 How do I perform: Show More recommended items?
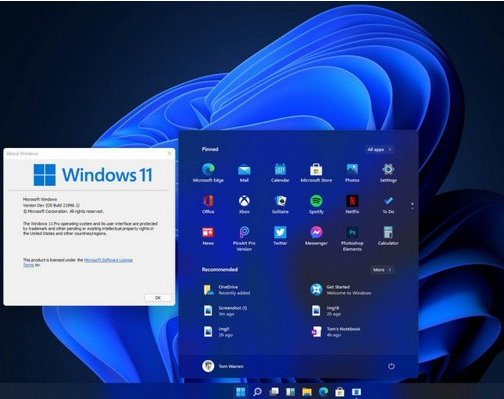[382, 270]
